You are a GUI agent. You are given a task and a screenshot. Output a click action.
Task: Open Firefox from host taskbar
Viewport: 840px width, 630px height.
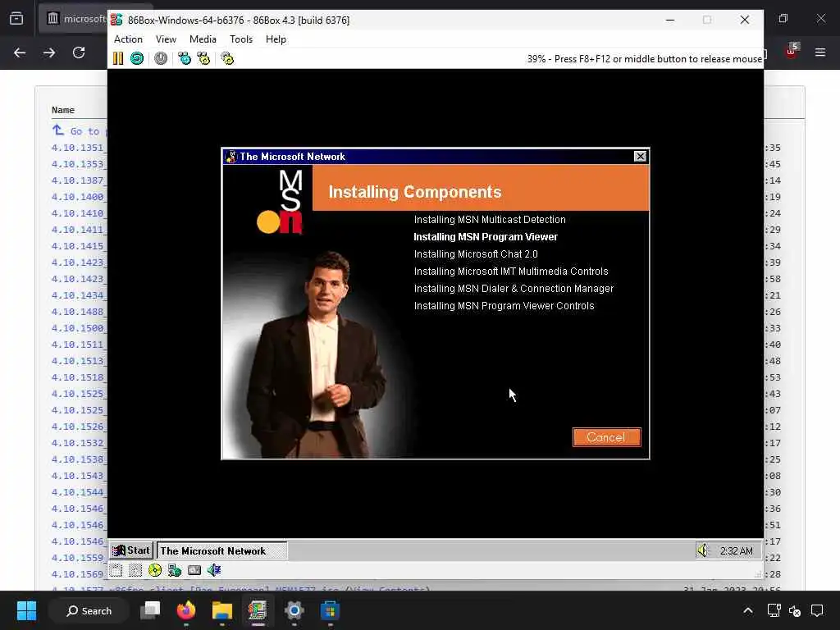(186, 610)
